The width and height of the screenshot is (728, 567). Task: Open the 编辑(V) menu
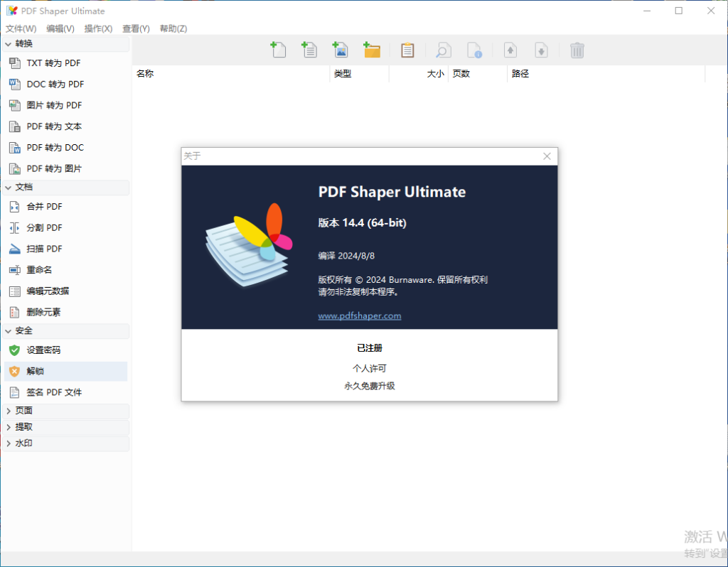[x=60, y=28]
